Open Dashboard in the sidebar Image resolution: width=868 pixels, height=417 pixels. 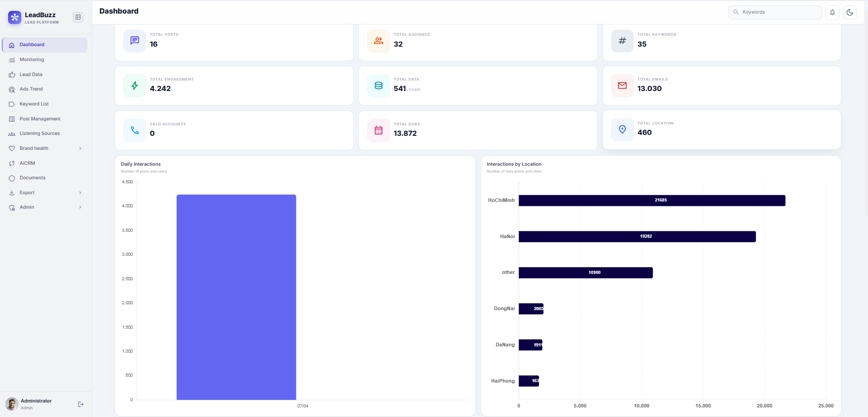(x=45, y=45)
